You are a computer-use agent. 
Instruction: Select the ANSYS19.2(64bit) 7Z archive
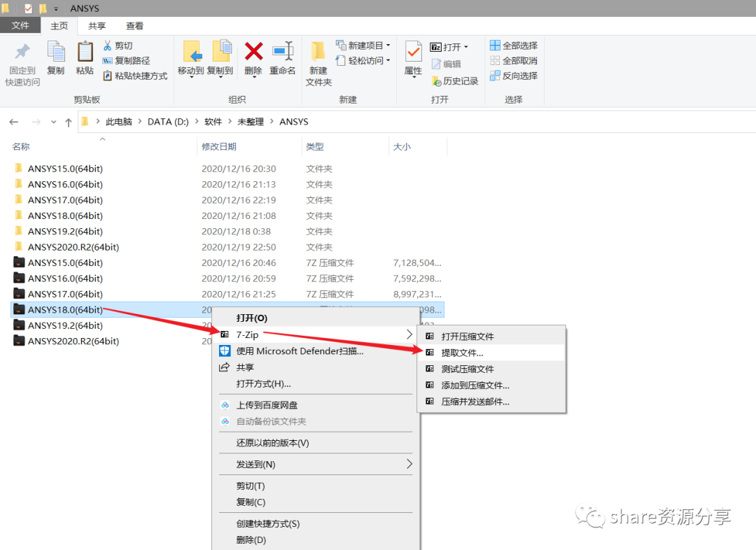coord(65,325)
